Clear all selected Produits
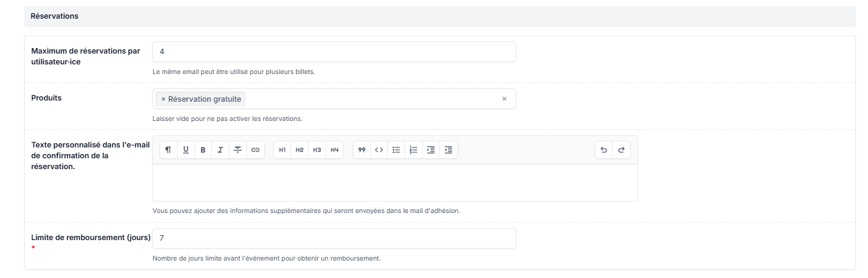This screenshot has height=278, width=868. click(504, 99)
